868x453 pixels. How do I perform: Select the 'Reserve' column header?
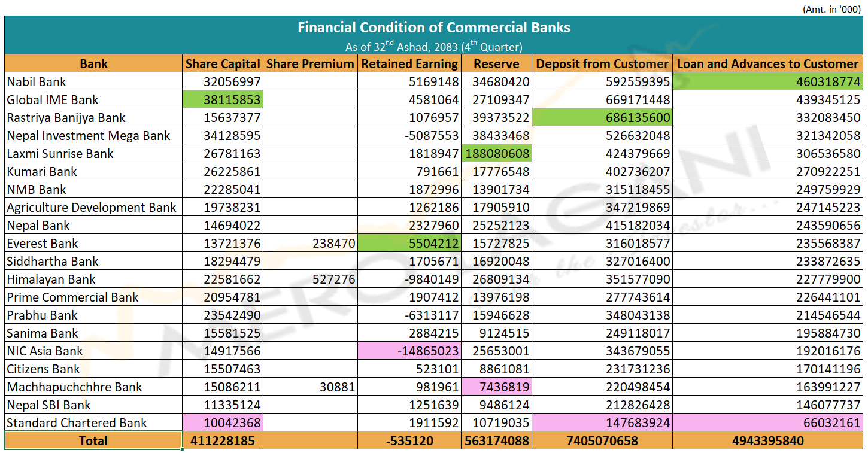496,64
